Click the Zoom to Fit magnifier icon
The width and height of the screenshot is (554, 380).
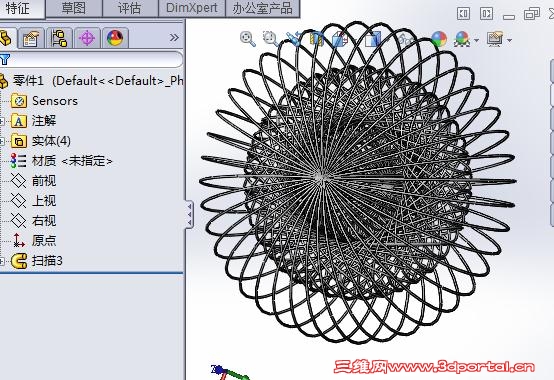(x=247, y=39)
